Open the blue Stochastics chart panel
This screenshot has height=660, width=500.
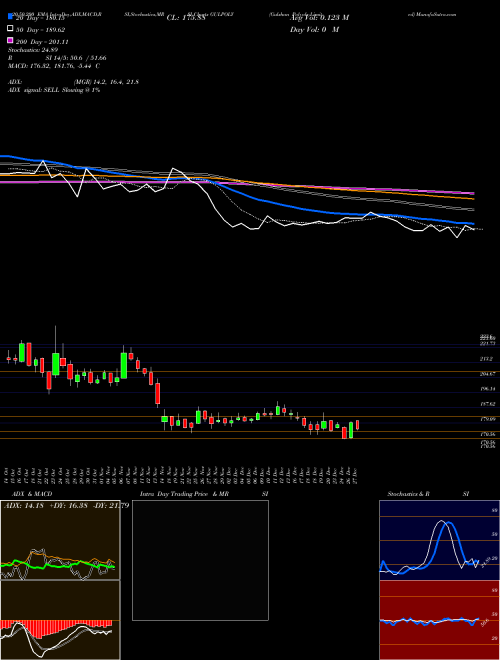click(x=439, y=540)
